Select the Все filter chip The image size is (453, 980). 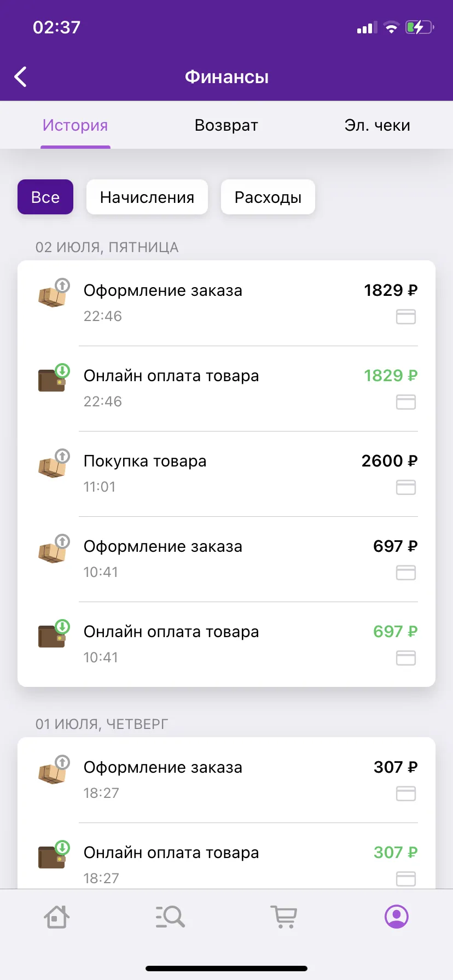(x=45, y=197)
